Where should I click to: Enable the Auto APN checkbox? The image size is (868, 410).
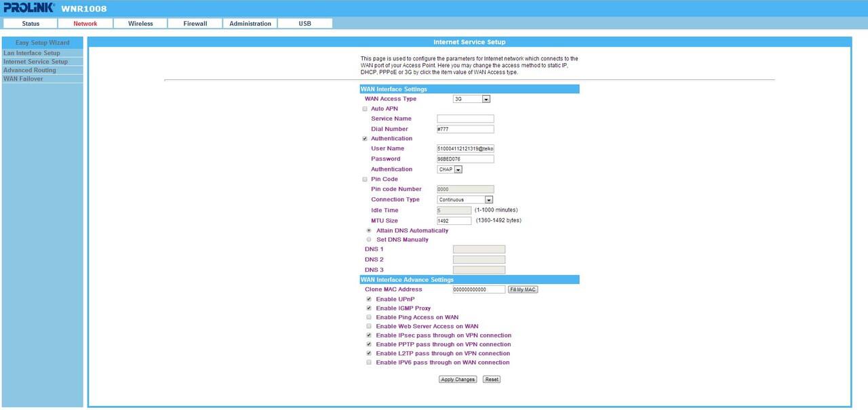click(x=365, y=109)
